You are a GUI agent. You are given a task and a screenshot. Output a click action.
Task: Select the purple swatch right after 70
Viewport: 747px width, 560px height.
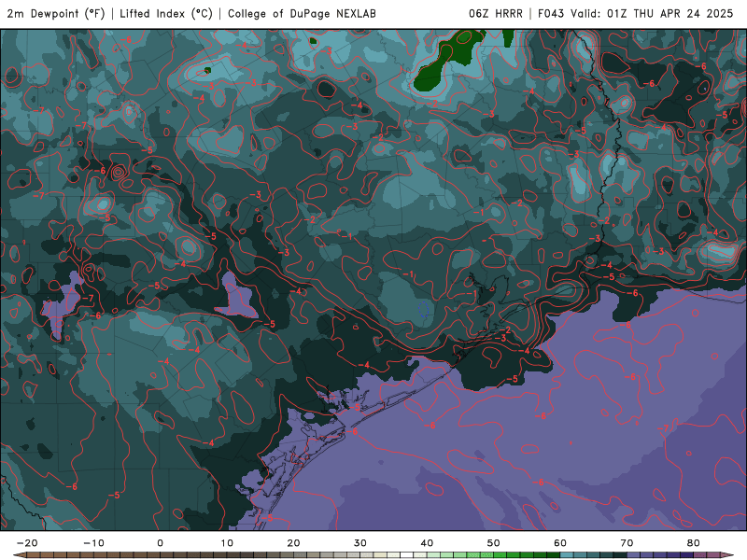(x=634, y=554)
